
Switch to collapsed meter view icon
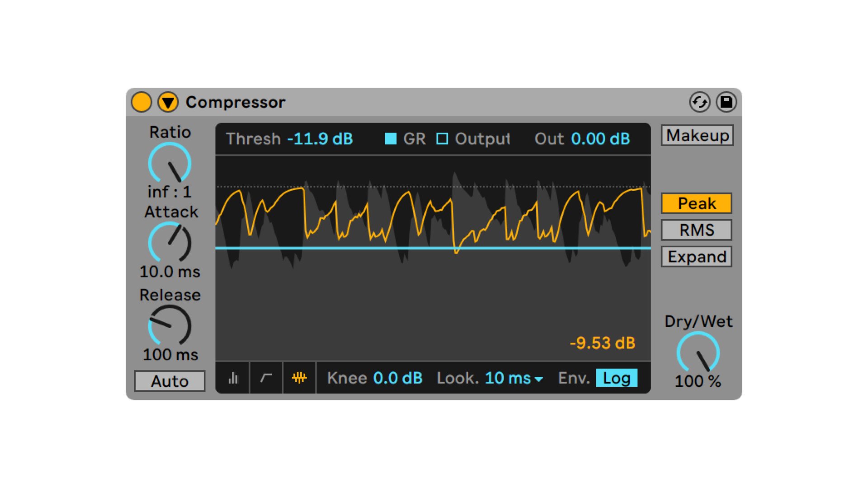pyautogui.click(x=233, y=378)
